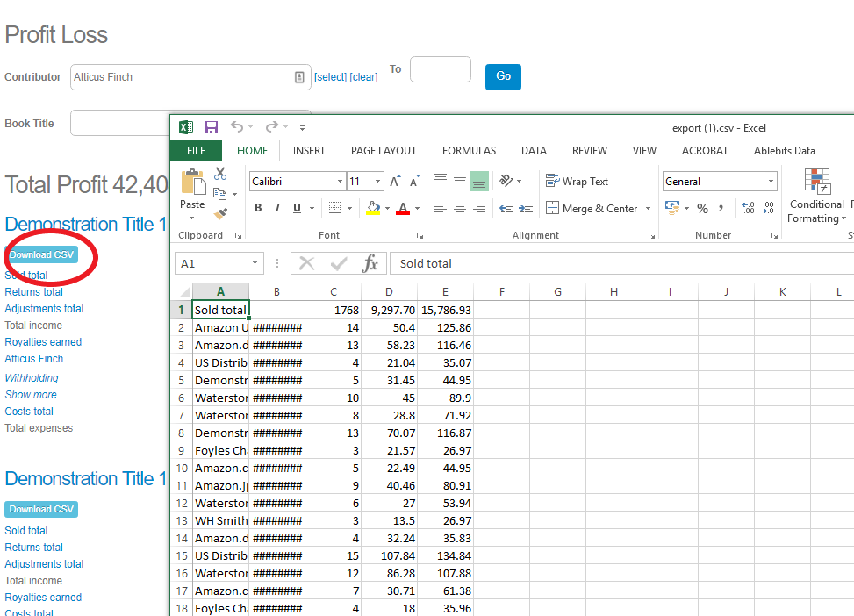Click the Cut scissors icon
Screen dimensions: 854x616
pos(220,174)
